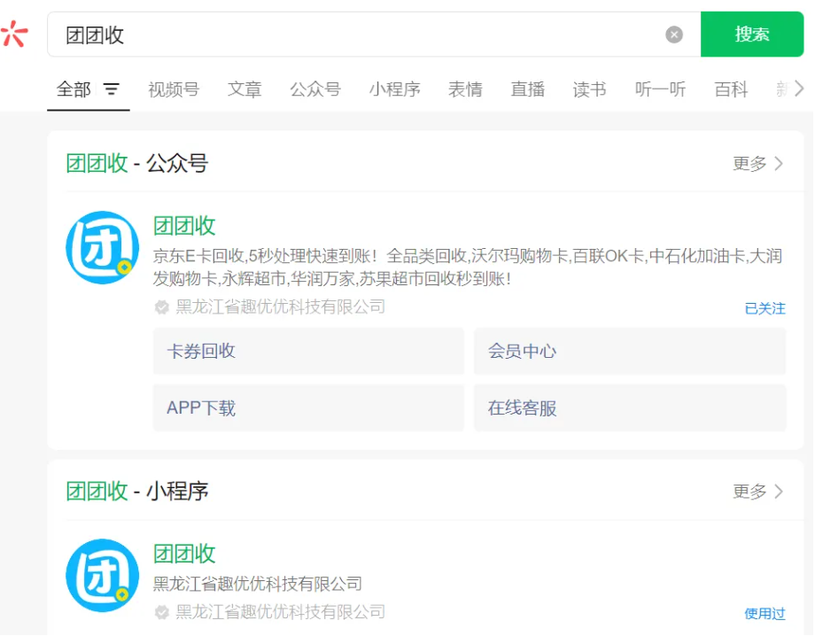The width and height of the screenshot is (815, 644).
Task: Open the 团团收 official account avatar
Action: pyautogui.click(x=103, y=247)
